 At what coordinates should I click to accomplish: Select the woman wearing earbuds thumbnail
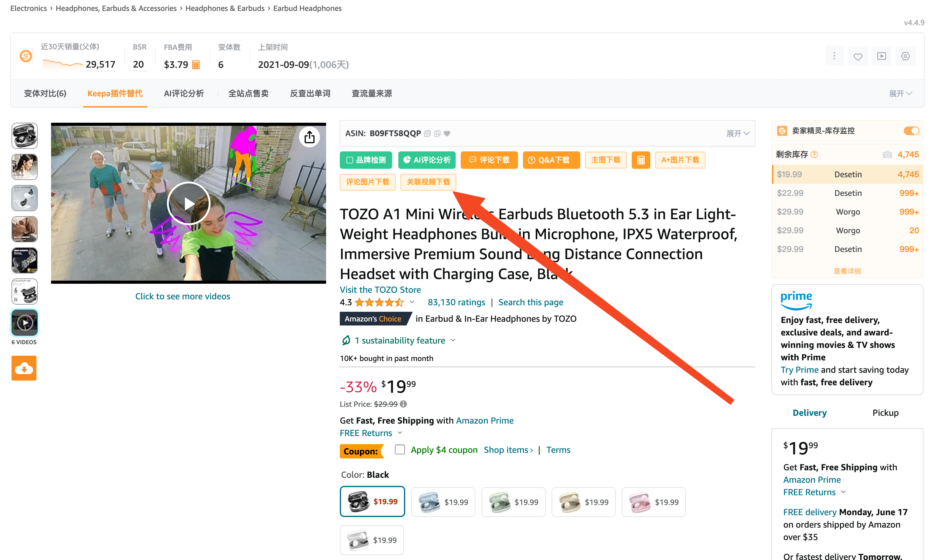click(25, 167)
